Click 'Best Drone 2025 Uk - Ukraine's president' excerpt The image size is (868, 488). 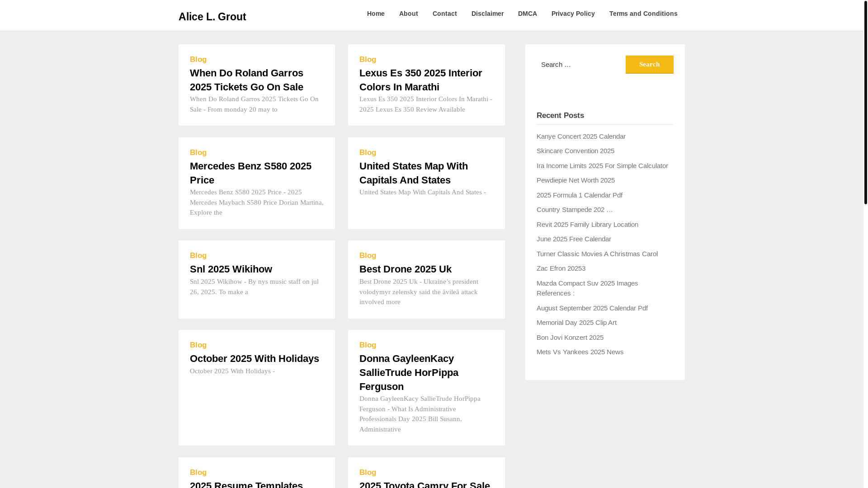(x=419, y=292)
